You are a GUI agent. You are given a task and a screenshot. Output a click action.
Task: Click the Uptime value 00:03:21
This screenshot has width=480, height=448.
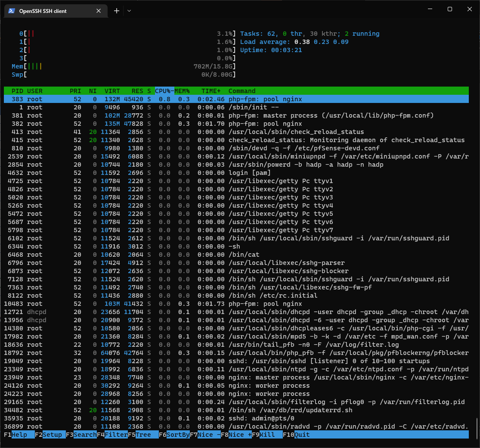(x=287, y=50)
